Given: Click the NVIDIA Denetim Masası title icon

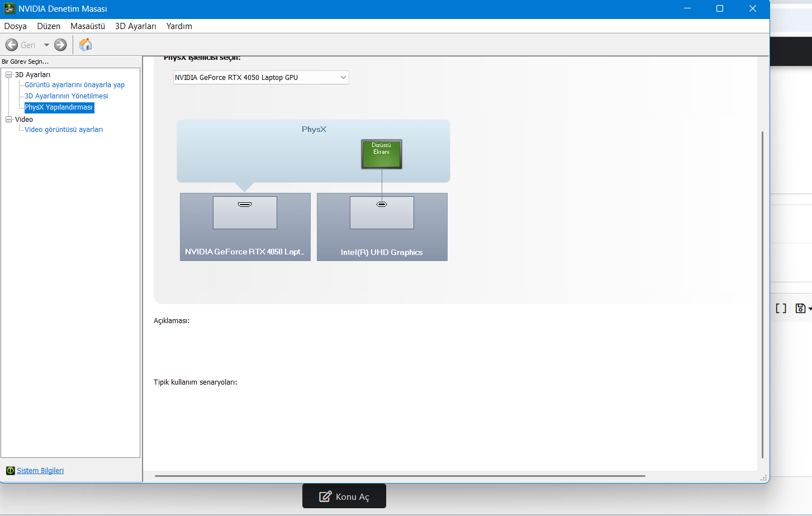Looking at the screenshot, I should (9, 8).
